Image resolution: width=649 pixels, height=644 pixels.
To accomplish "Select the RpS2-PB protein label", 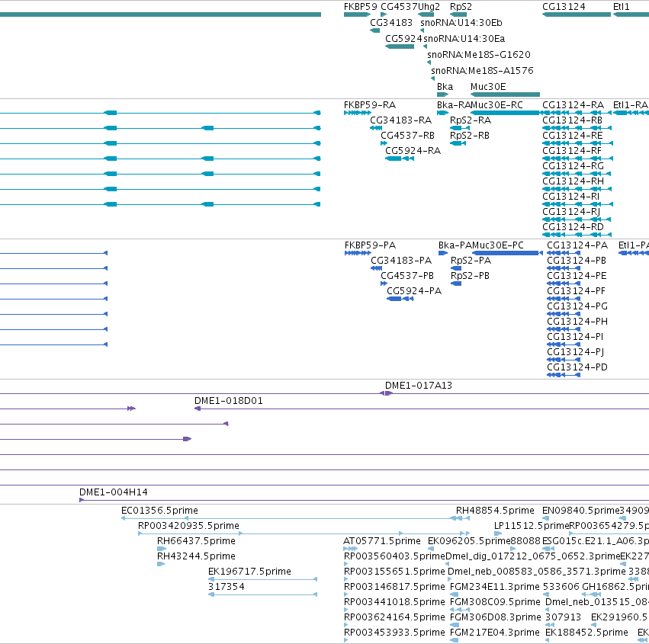I will [x=471, y=275].
